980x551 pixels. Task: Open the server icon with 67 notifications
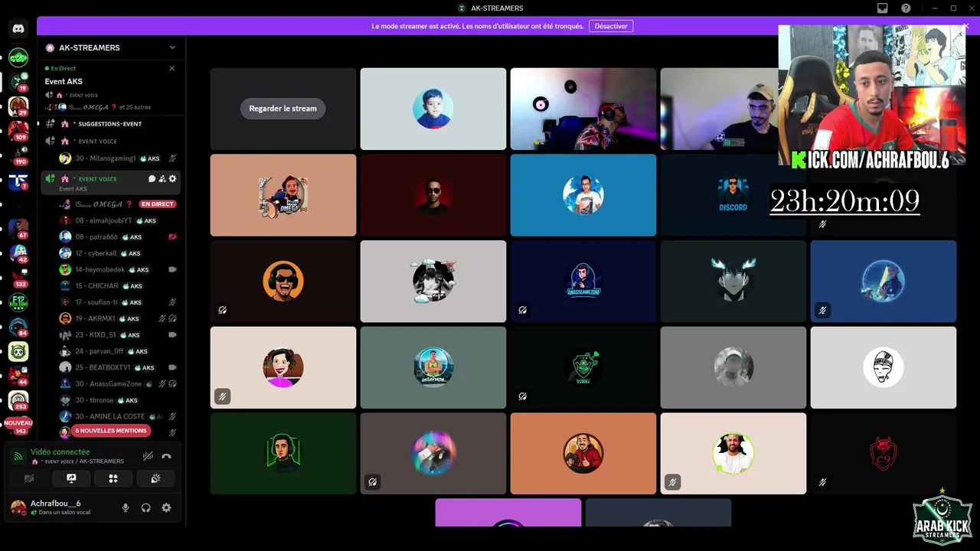click(x=18, y=229)
